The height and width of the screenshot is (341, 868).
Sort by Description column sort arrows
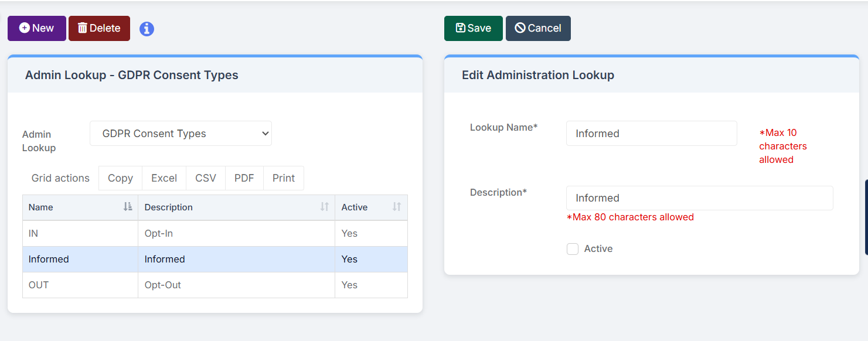[x=324, y=207]
